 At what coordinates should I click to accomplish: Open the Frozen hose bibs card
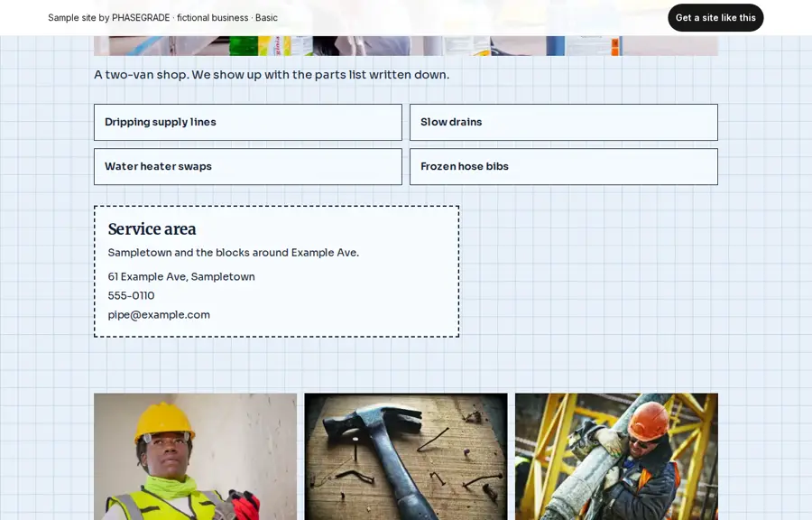click(563, 167)
